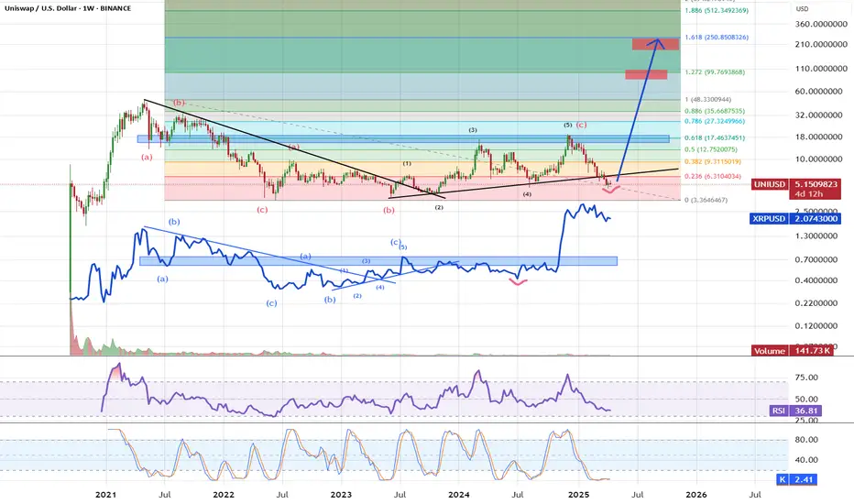Click the RSI 36.81 value tag

(x=795, y=411)
